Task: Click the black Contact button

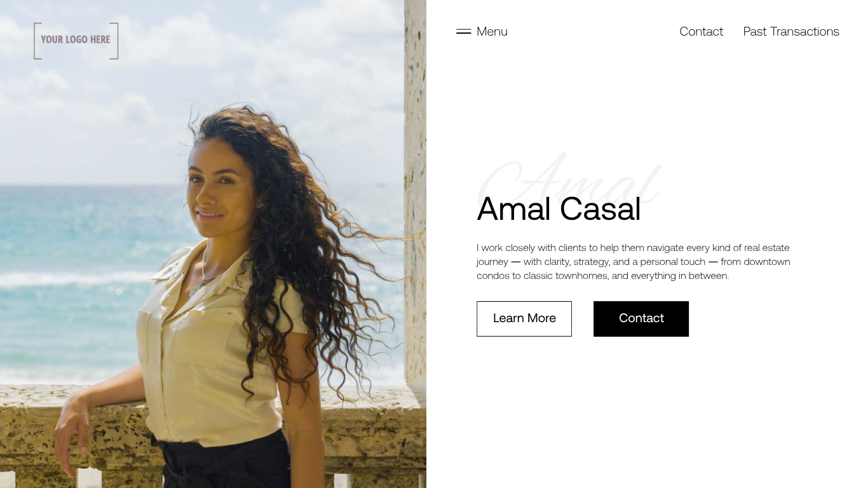Action: [x=641, y=319]
